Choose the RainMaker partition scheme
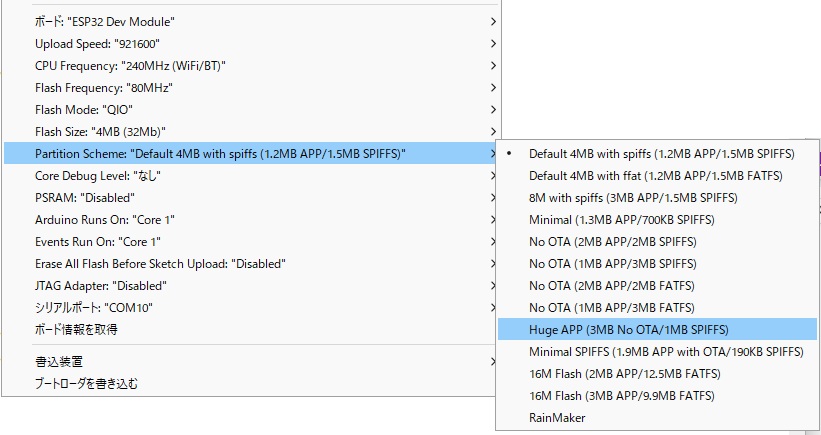 (657, 417)
